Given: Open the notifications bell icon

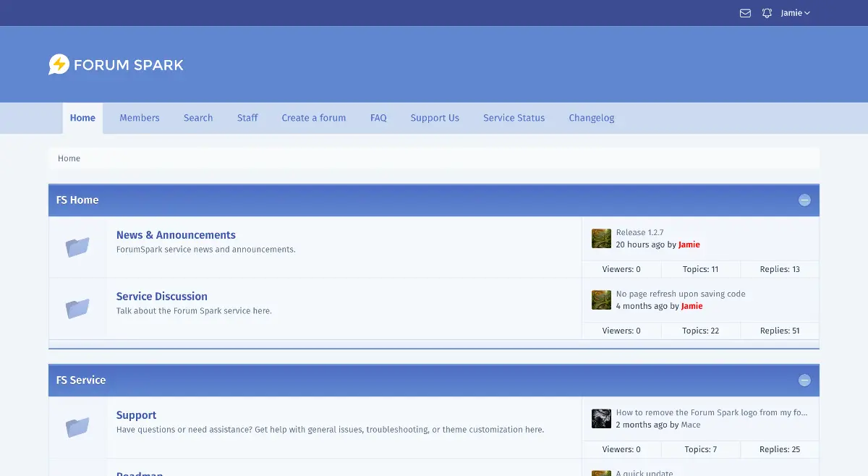Looking at the screenshot, I should 767,13.
